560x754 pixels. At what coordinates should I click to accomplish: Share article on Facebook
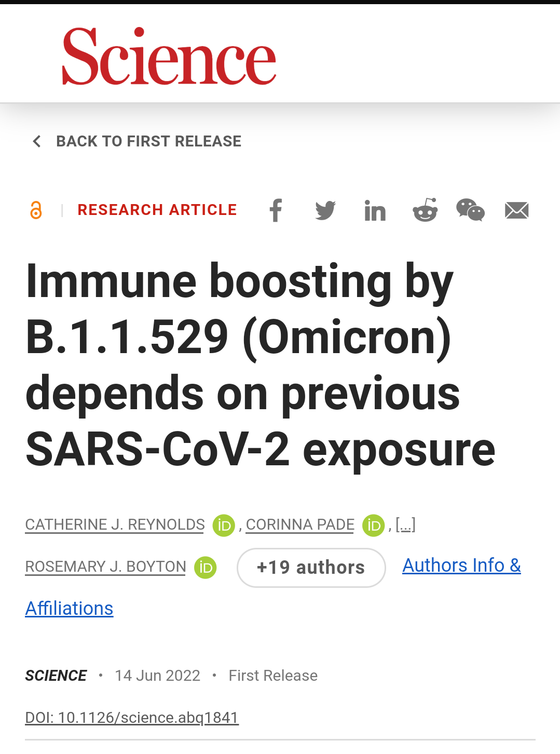[276, 210]
